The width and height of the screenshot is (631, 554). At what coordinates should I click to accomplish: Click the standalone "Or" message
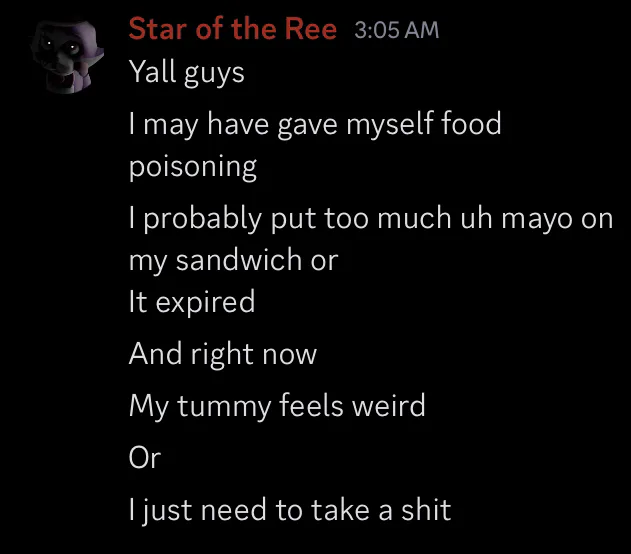[x=145, y=457]
